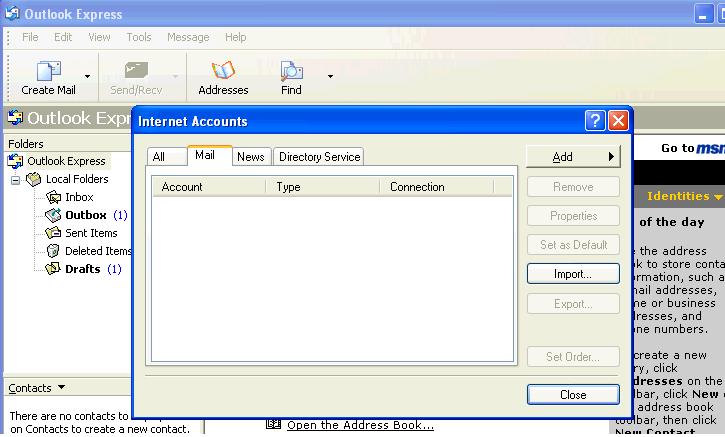The image size is (725, 437).
Task: Click the Close button in Internet Accounts
Action: [573, 394]
